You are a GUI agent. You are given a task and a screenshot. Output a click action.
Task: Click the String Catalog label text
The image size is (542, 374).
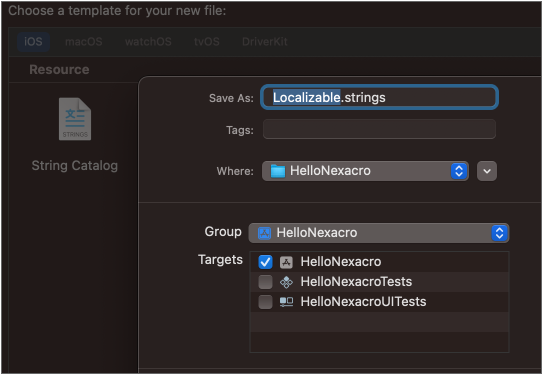point(75,166)
